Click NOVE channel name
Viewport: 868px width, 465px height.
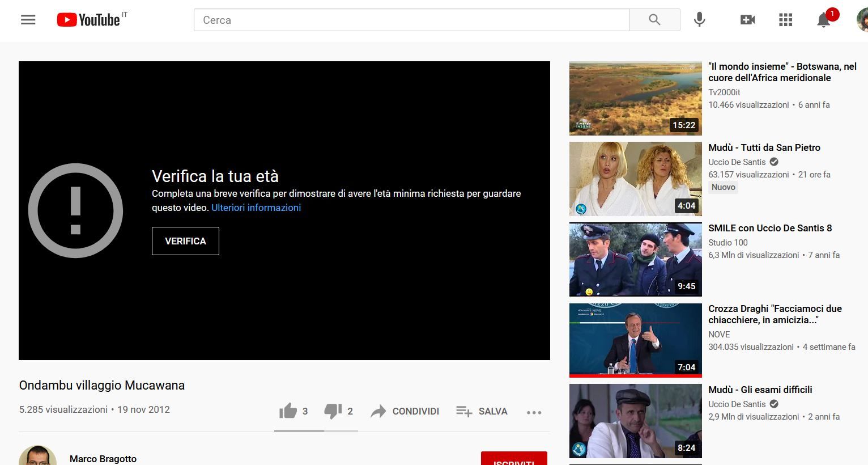(x=719, y=334)
